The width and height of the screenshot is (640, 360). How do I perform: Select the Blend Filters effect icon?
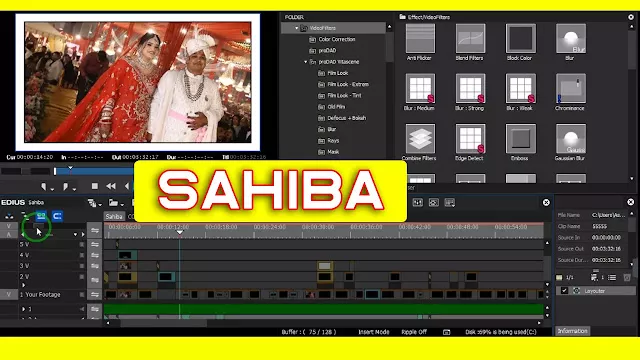tap(470, 38)
